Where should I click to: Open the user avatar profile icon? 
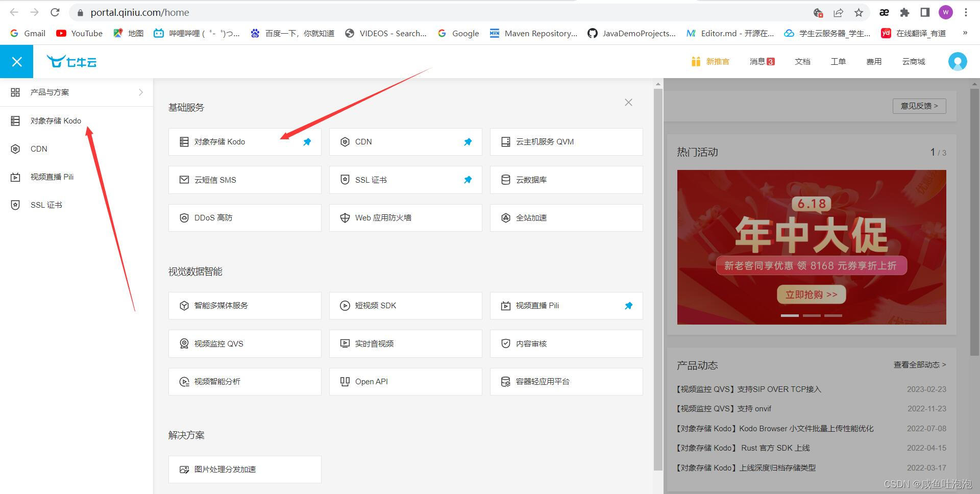(x=958, y=62)
